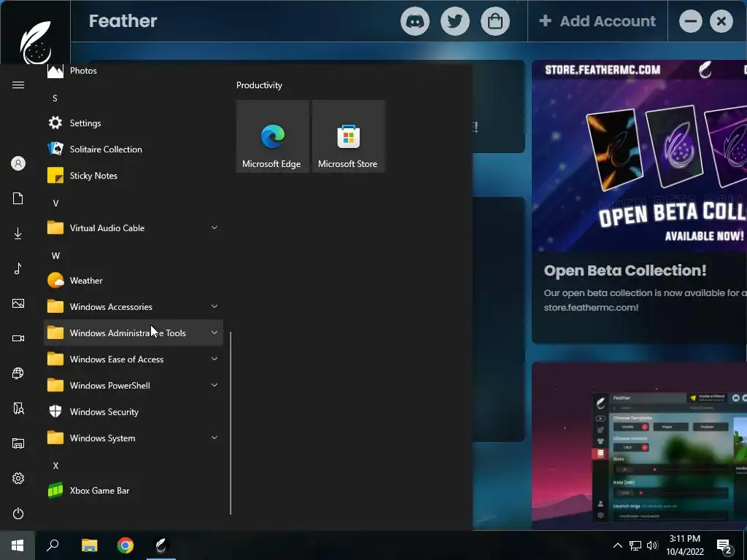
Task: Expand the Start menu hamburger
Action: (18, 85)
